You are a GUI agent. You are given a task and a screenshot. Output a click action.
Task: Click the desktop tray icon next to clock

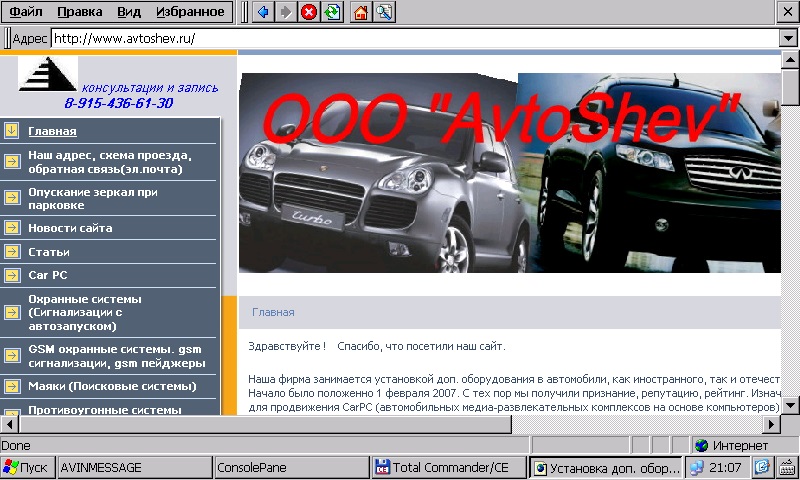(763, 467)
